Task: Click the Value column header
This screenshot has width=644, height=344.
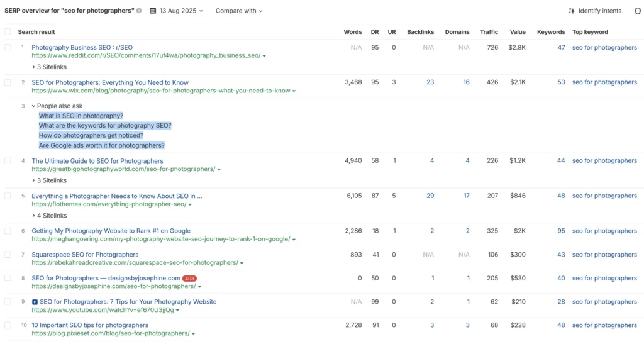Action: (x=518, y=32)
